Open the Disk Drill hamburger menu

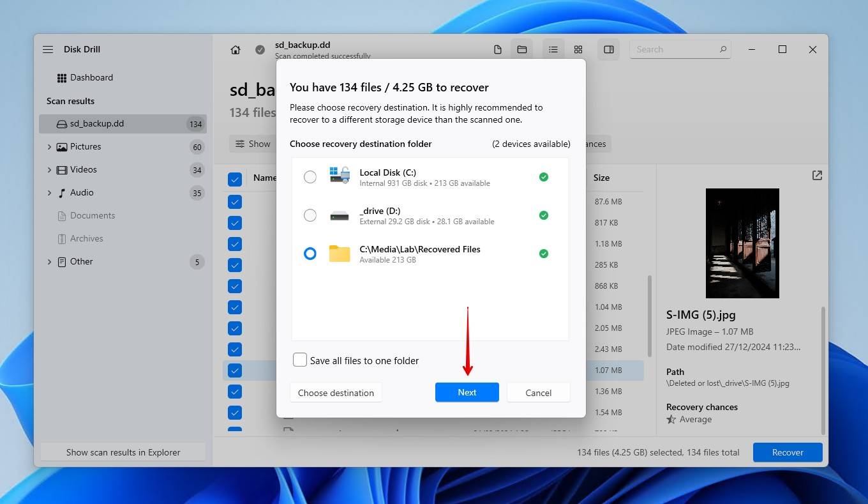47,49
